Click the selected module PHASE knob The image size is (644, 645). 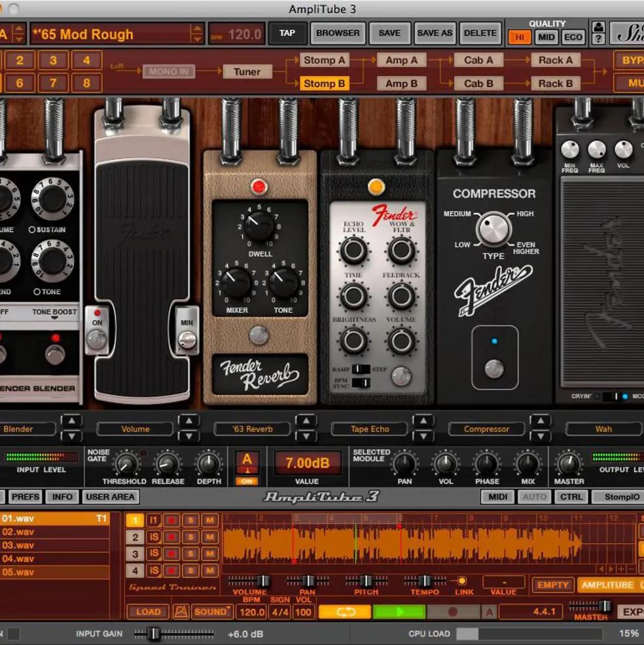[487, 464]
